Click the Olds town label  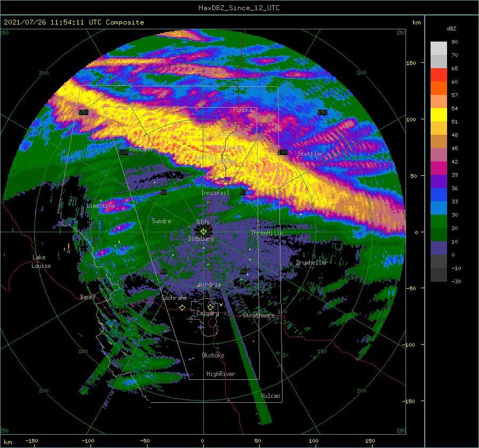(x=203, y=222)
